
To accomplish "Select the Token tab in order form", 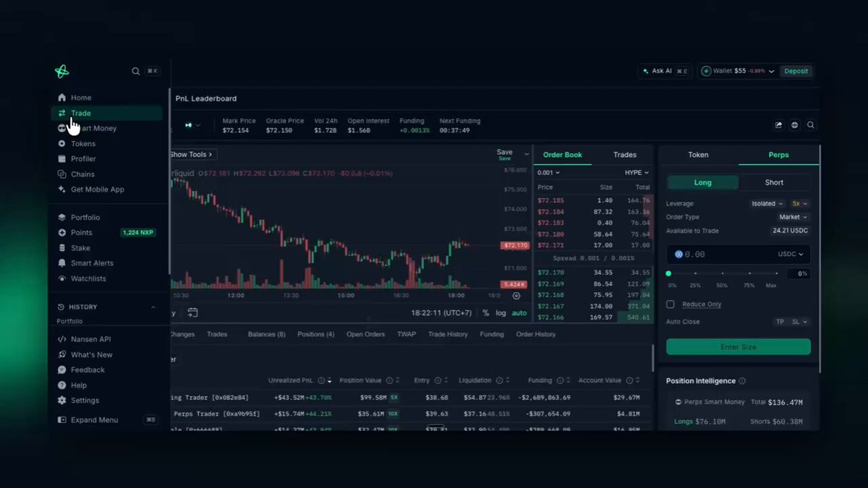I will (x=698, y=155).
